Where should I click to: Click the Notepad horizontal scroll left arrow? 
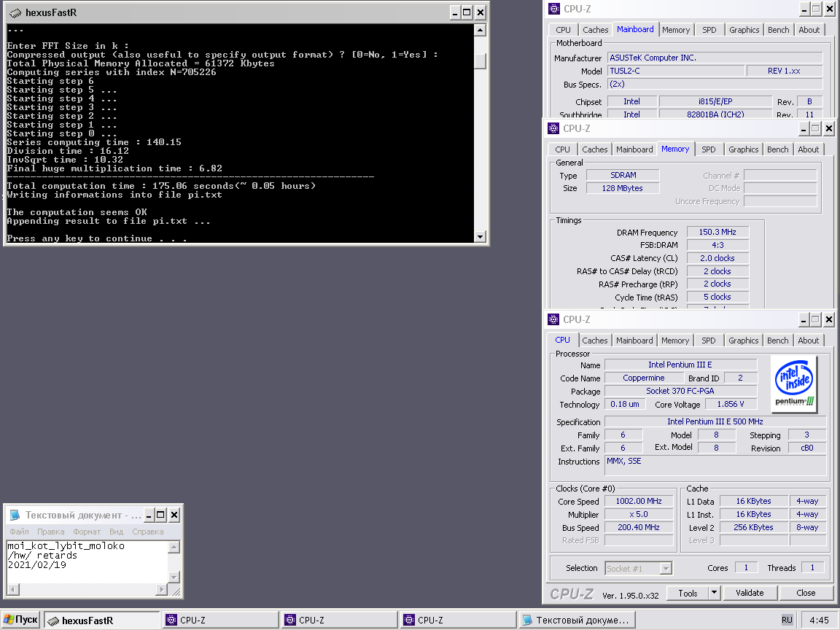pyautogui.click(x=13, y=589)
